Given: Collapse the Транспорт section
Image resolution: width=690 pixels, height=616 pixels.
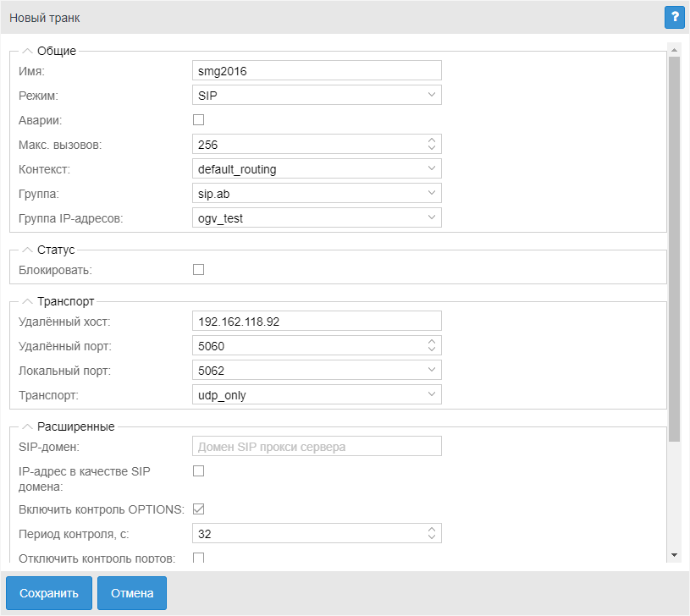Looking at the screenshot, I should tap(28, 300).
